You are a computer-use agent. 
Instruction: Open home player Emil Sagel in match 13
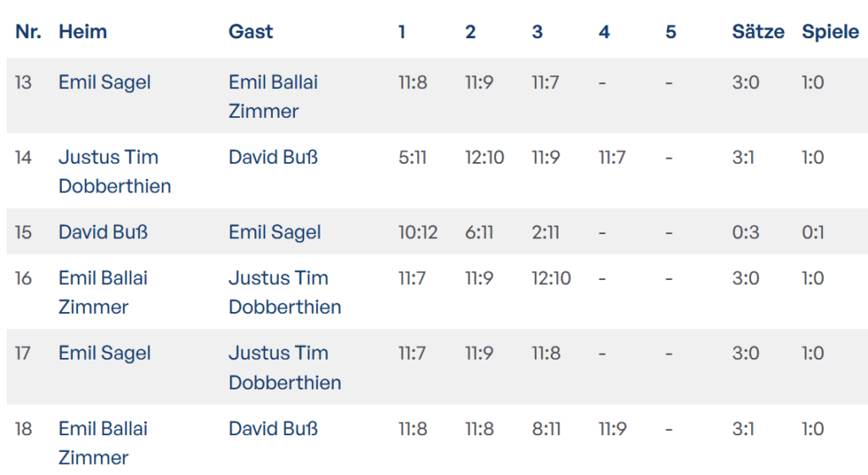pos(104,82)
